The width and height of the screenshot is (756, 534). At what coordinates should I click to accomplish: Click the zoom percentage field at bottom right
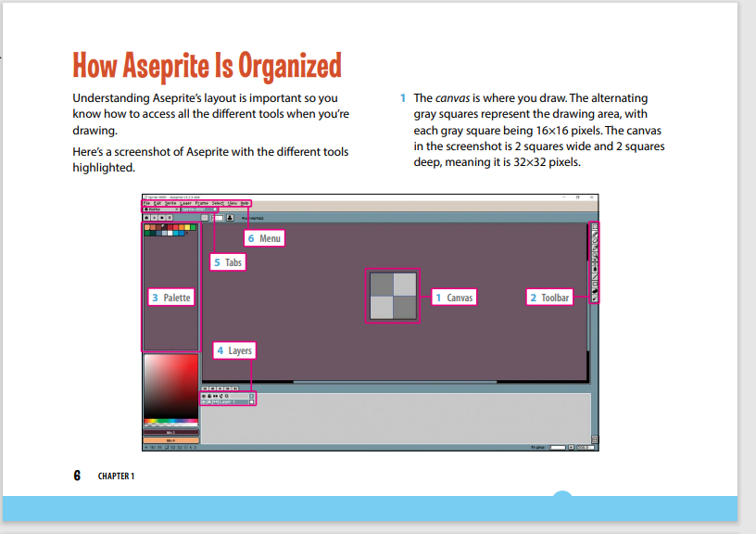[x=586, y=447]
